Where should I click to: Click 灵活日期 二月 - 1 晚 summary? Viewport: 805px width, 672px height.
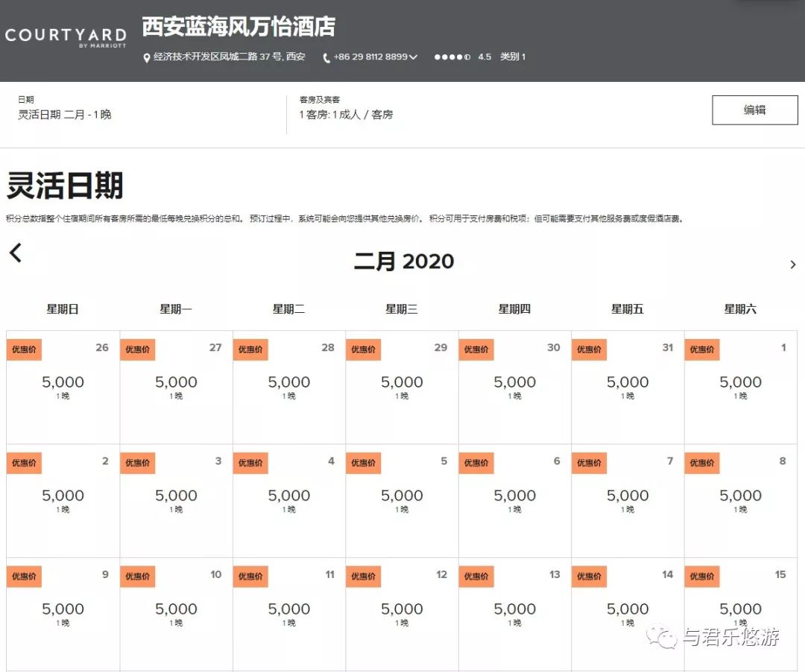[x=65, y=115]
